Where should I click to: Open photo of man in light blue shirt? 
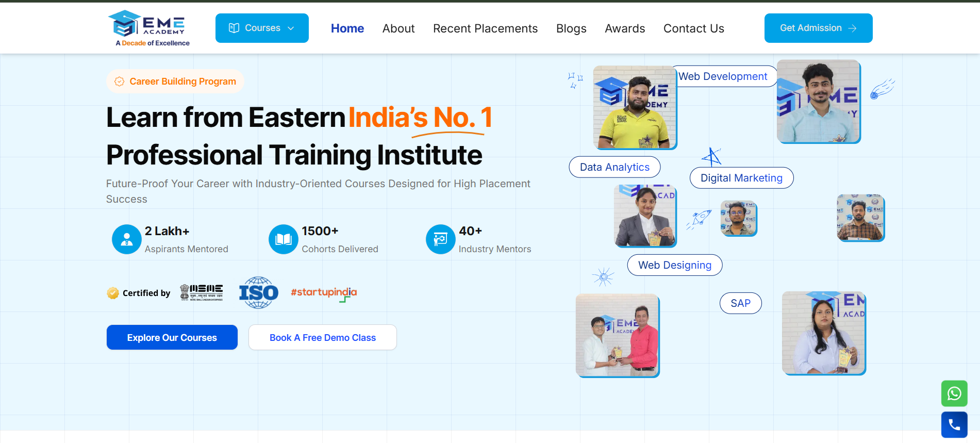(819, 102)
